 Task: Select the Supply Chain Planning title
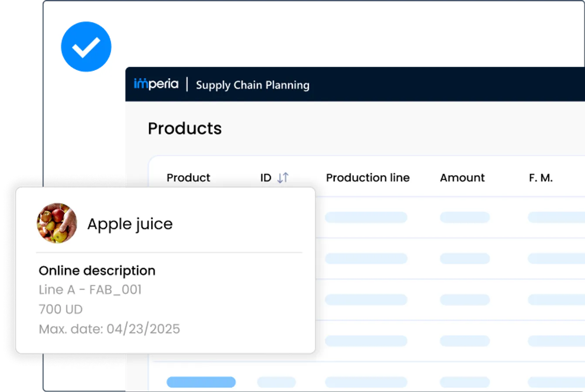pyautogui.click(x=252, y=85)
